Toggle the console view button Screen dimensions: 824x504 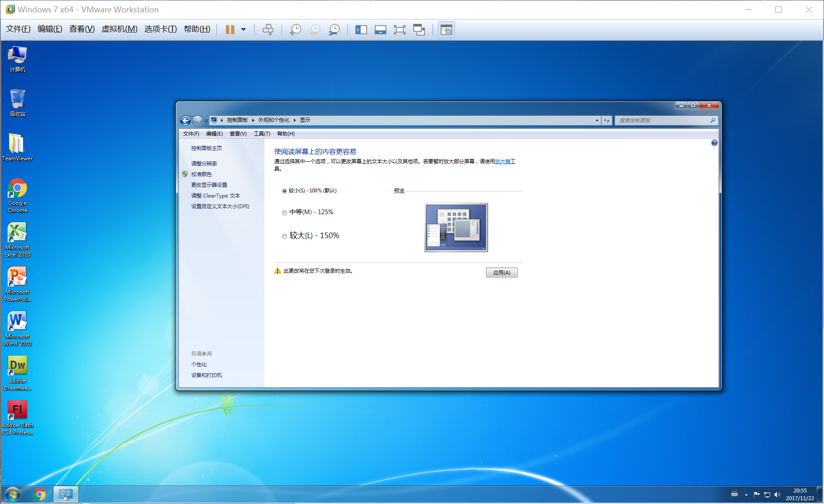[446, 29]
